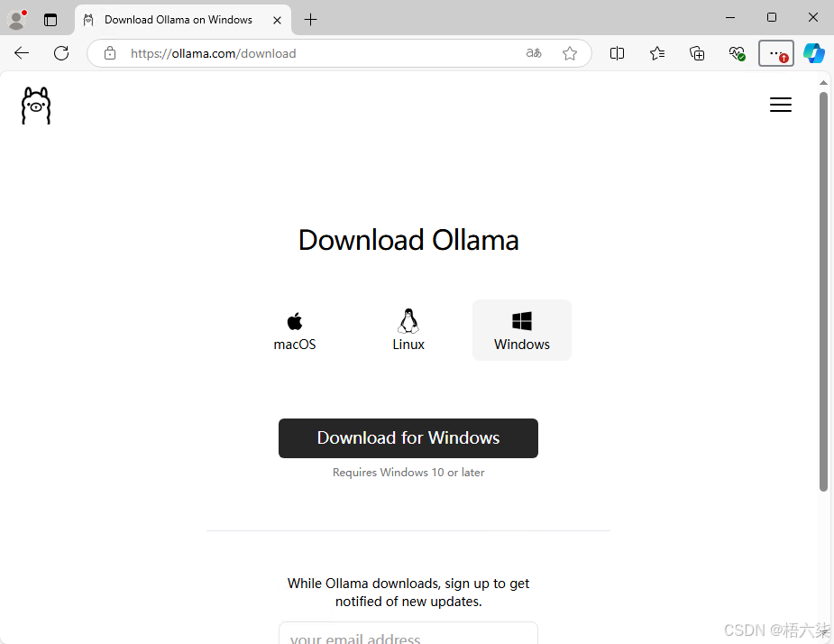Add this page to favorites star
The width and height of the screenshot is (834, 644).
tap(570, 53)
